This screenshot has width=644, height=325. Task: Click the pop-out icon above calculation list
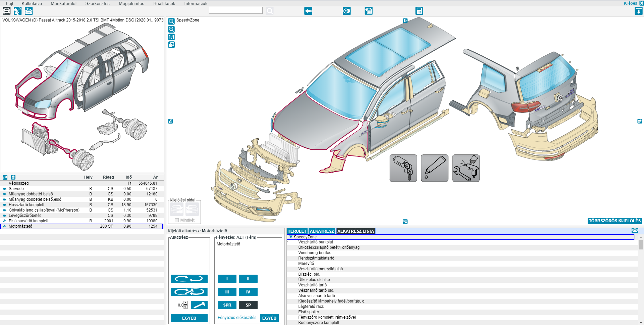point(5,177)
